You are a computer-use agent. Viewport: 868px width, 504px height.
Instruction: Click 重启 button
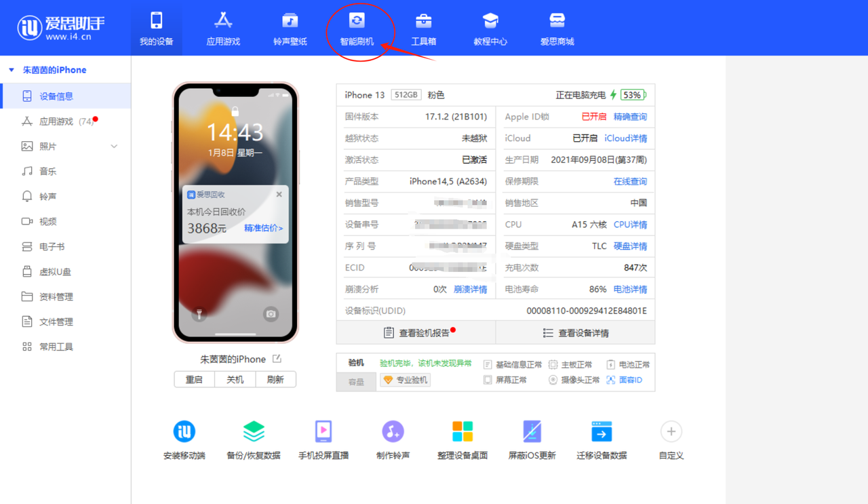195,379
